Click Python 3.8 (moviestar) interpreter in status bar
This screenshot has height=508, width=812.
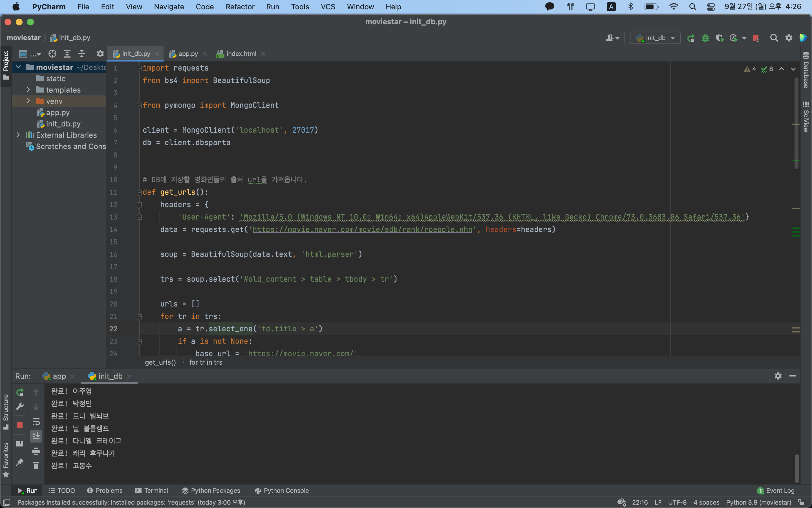click(759, 502)
